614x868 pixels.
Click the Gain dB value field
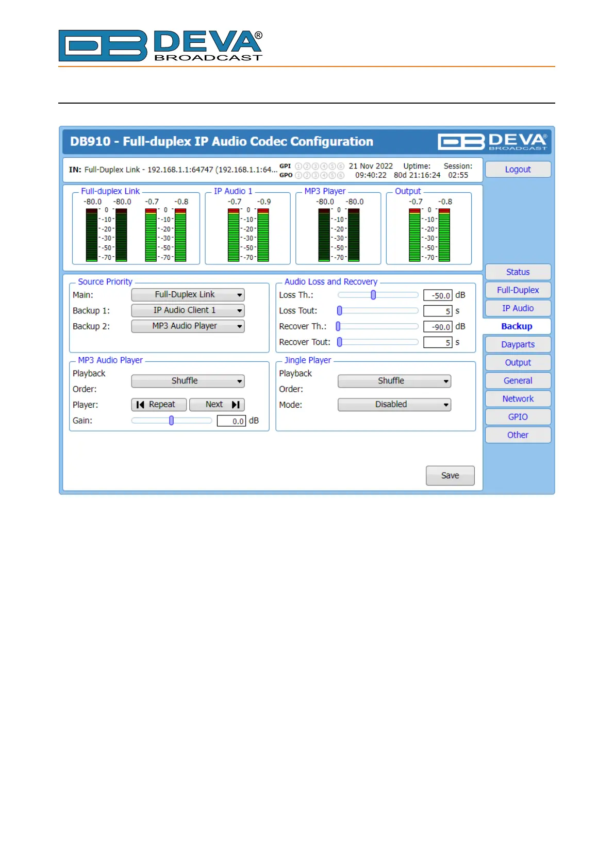[x=231, y=421]
